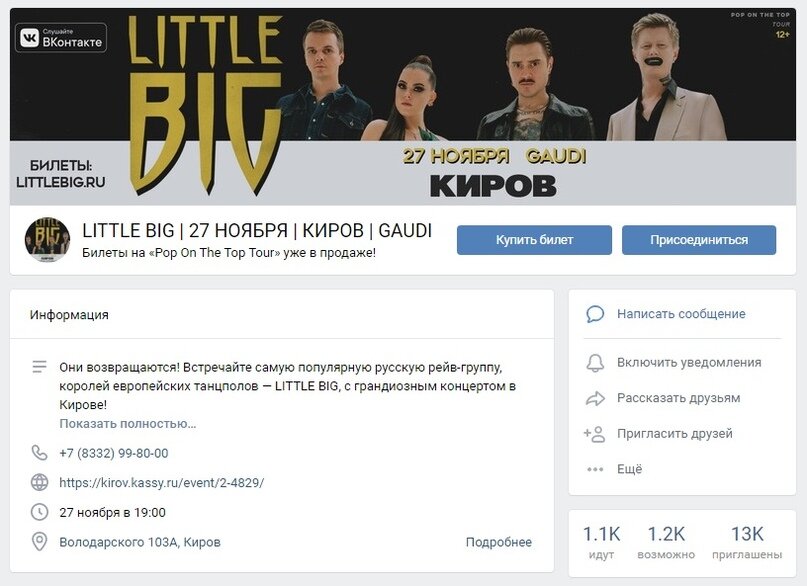
Task: Click the speech bubble message icon
Action: 595,314
